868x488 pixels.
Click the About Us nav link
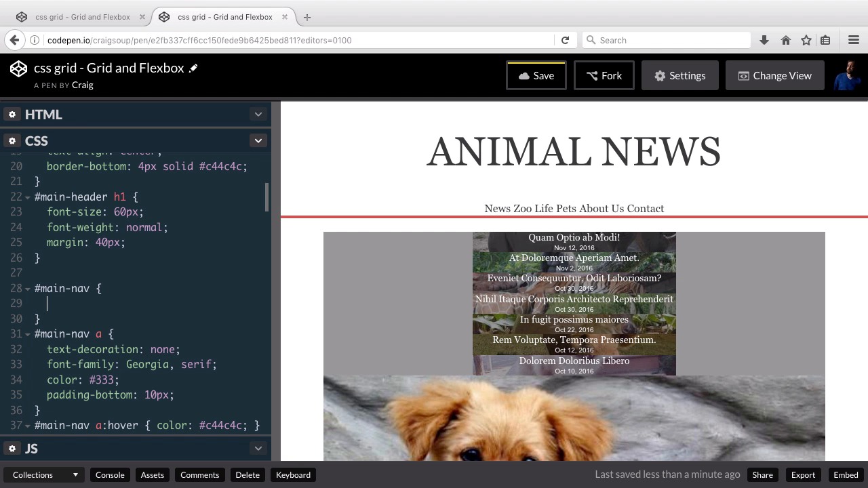pos(601,209)
